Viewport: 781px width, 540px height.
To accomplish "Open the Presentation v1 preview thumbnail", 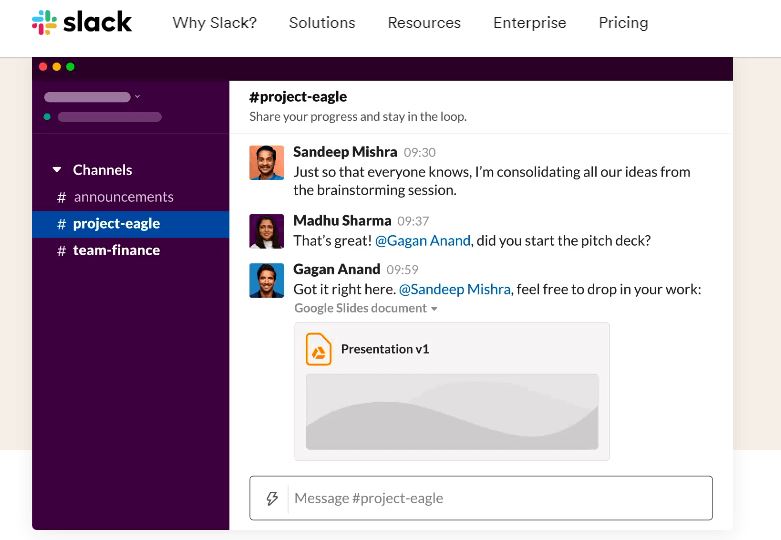I will [452, 411].
